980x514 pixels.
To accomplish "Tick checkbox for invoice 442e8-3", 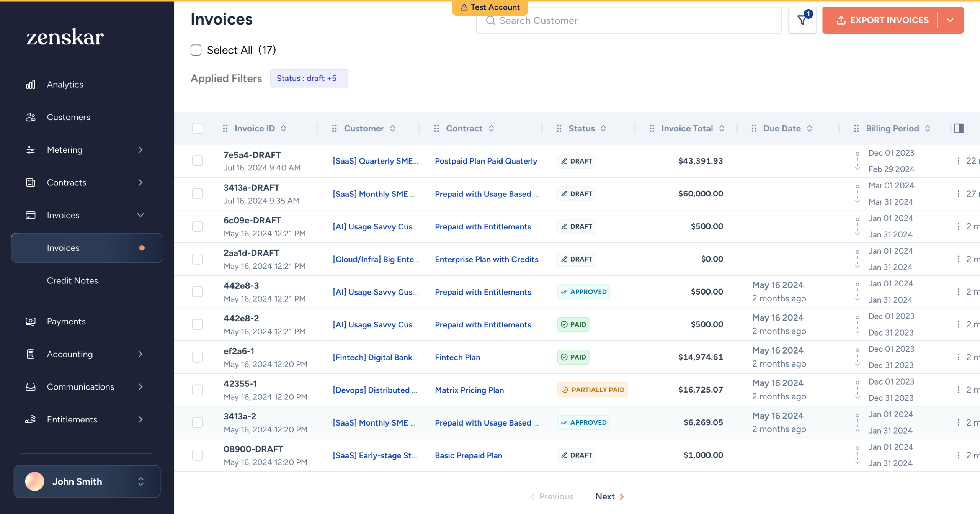I will point(197,292).
